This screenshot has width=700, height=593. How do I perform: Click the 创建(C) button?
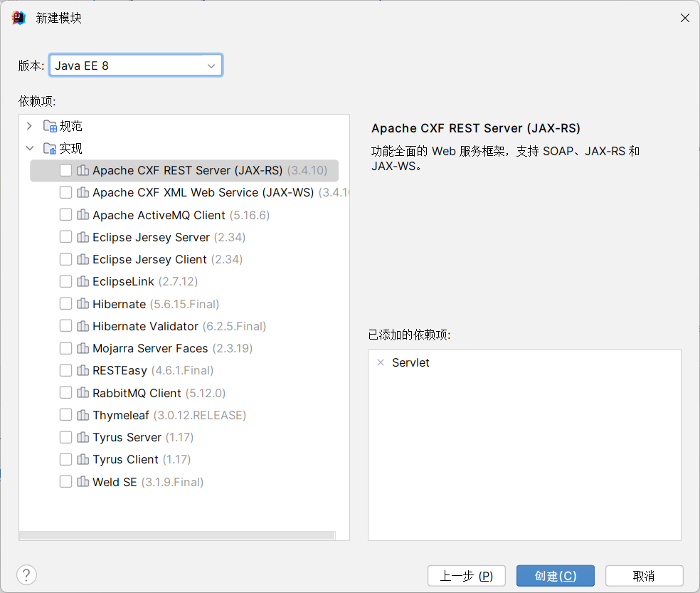556,576
